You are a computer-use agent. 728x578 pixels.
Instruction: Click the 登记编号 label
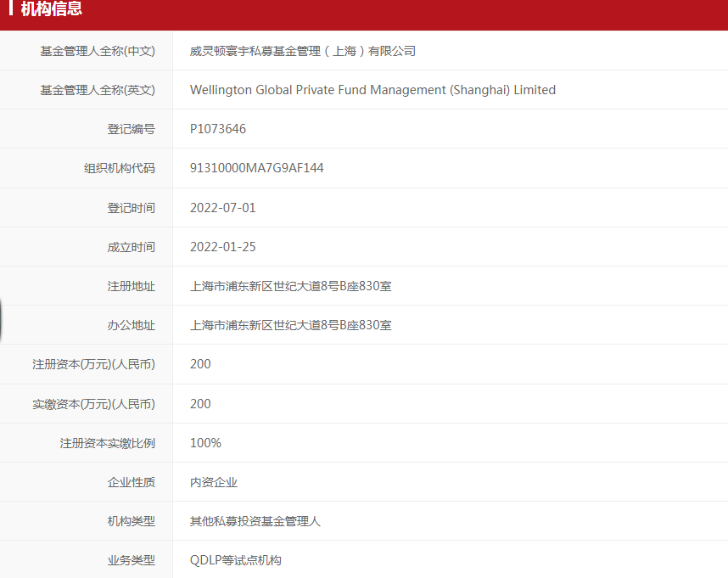coord(132,129)
